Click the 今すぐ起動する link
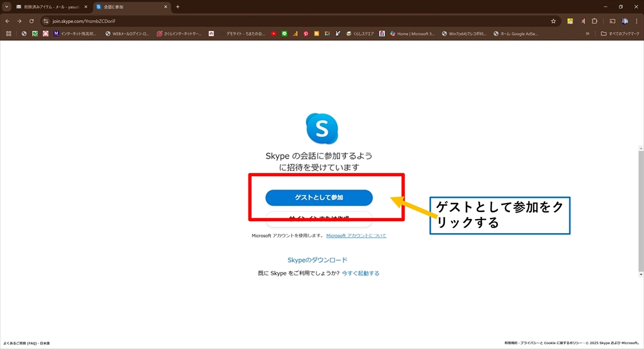Viewport: 644px width, 349px height. click(x=361, y=273)
